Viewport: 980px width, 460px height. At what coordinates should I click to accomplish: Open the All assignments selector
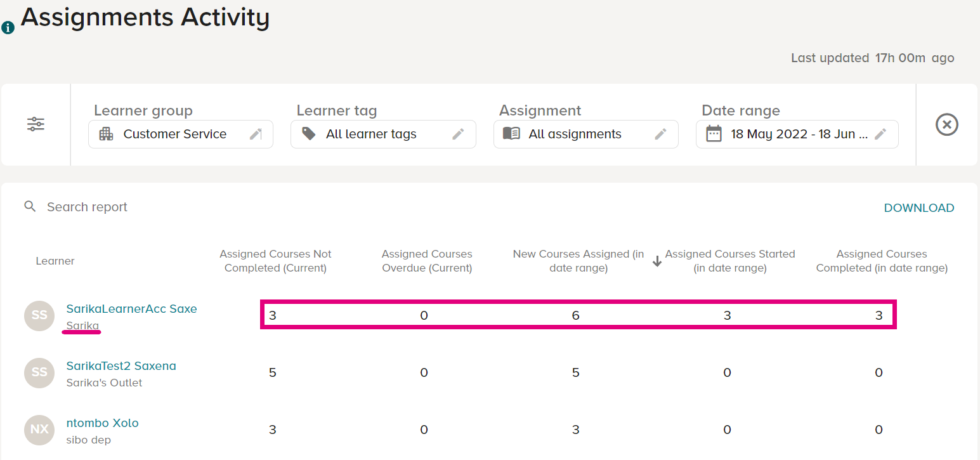pos(586,134)
